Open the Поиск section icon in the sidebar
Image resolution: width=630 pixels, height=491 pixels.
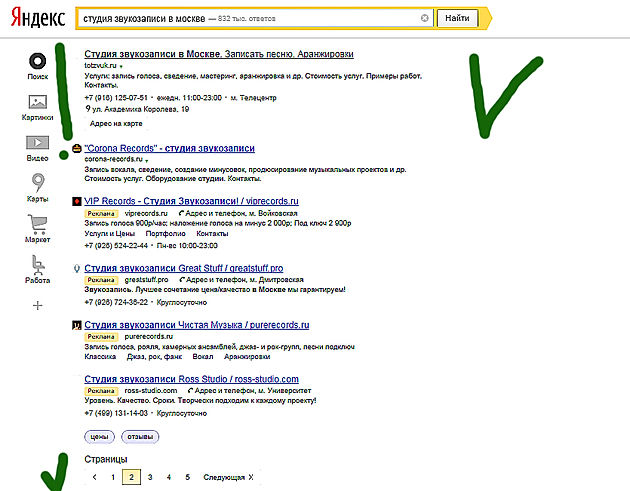[x=37, y=61]
